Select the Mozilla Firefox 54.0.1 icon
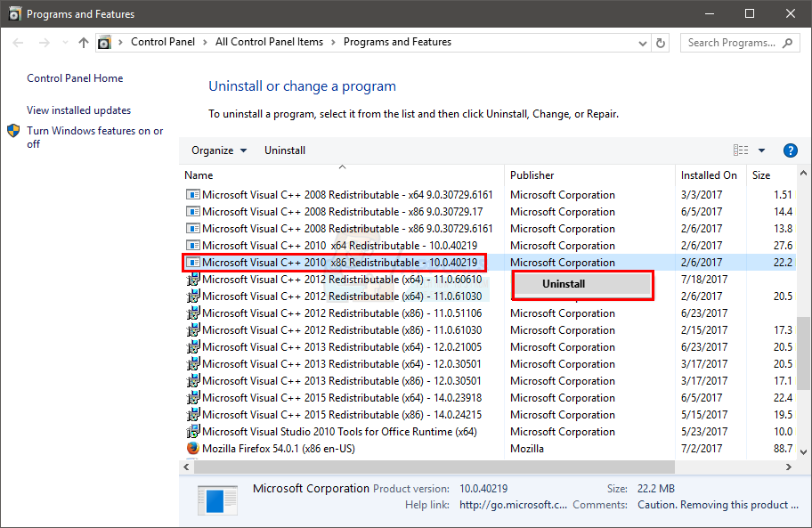 tap(193, 448)
